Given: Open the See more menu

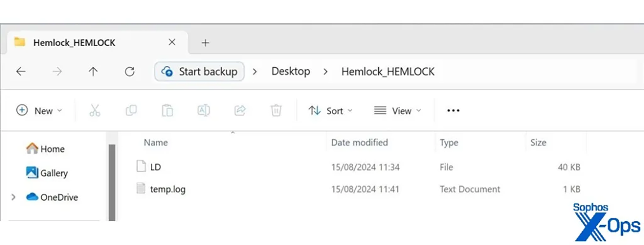Looking at the screenshot, I should click(453, 110).
